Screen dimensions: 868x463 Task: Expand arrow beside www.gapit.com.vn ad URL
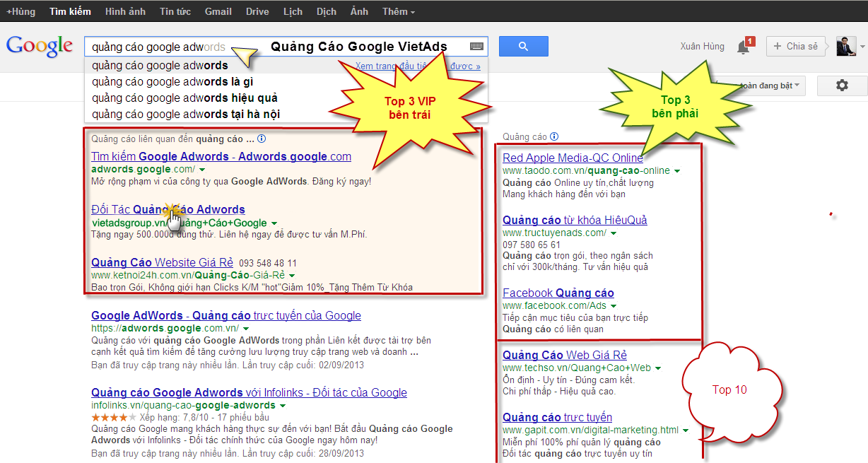coord(686,430)
